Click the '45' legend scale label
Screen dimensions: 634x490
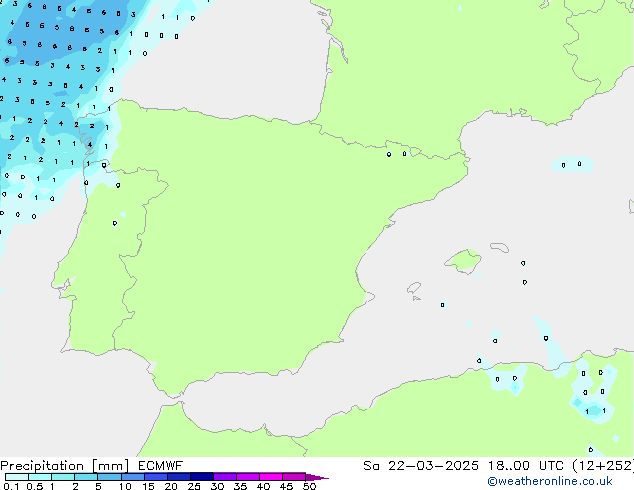286,486
